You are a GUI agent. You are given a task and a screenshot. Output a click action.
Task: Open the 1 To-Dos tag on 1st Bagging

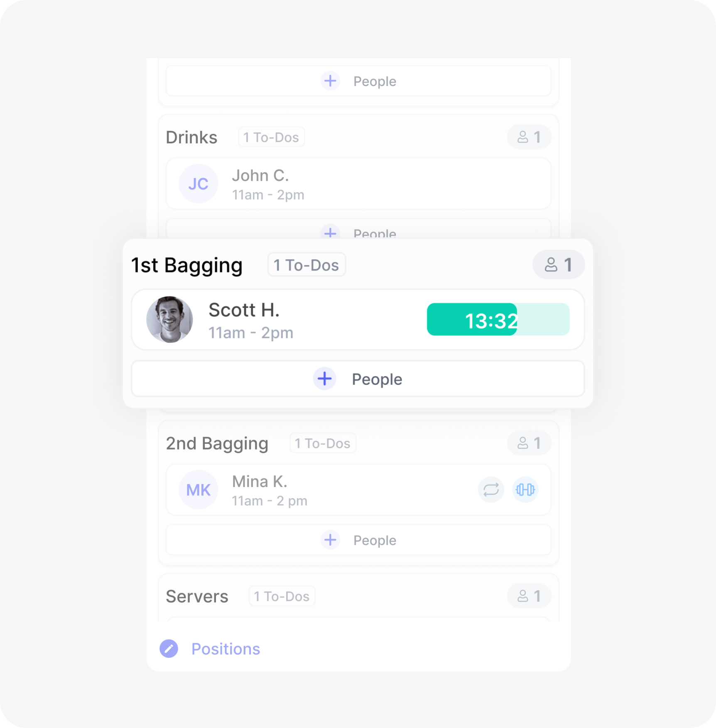click(x=307, y=265)
